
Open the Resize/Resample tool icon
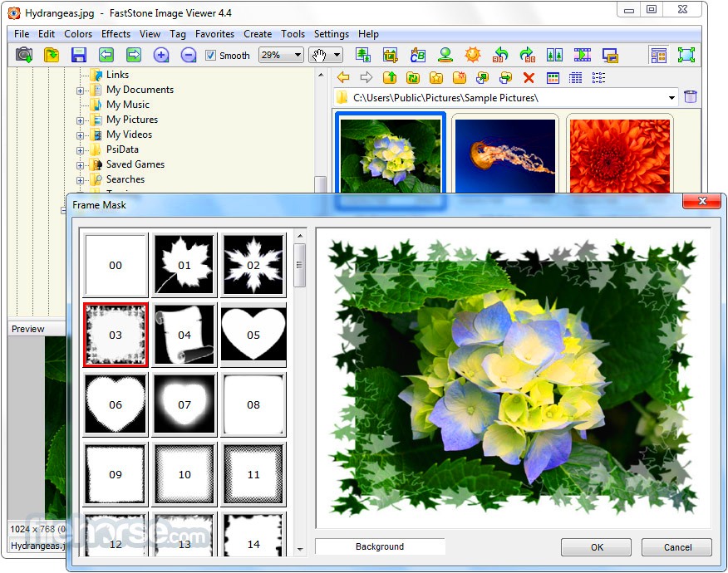tap(363, 55)
